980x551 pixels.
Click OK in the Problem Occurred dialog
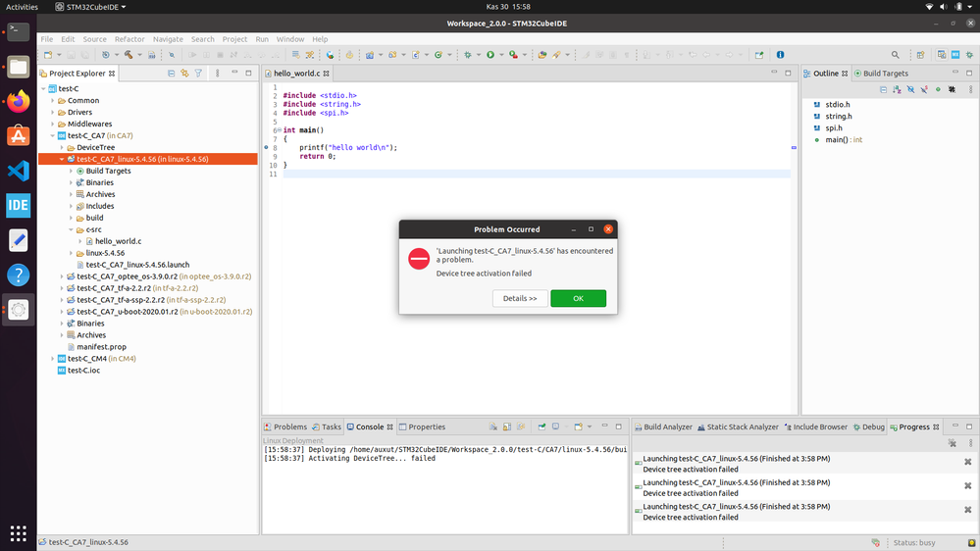[x=578, y=298]
